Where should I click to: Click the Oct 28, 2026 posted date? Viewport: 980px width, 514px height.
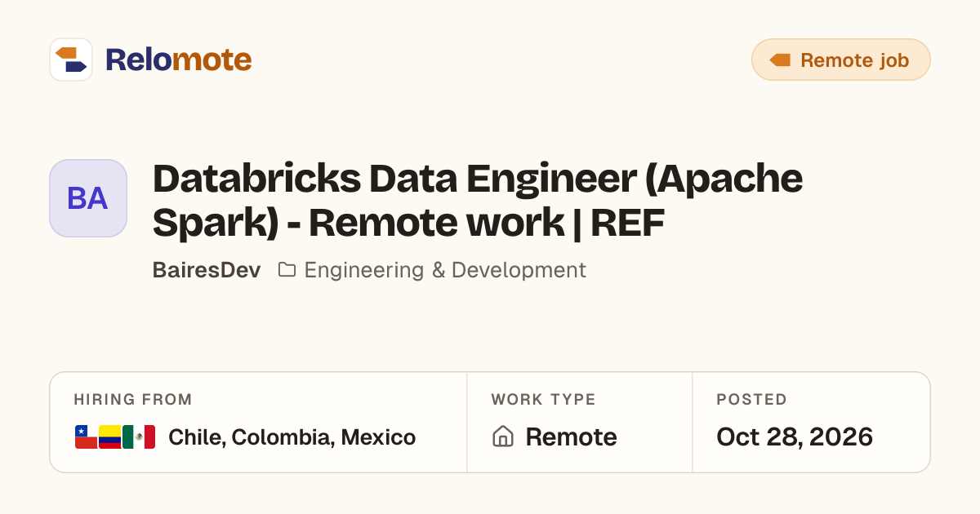[795, 437]
